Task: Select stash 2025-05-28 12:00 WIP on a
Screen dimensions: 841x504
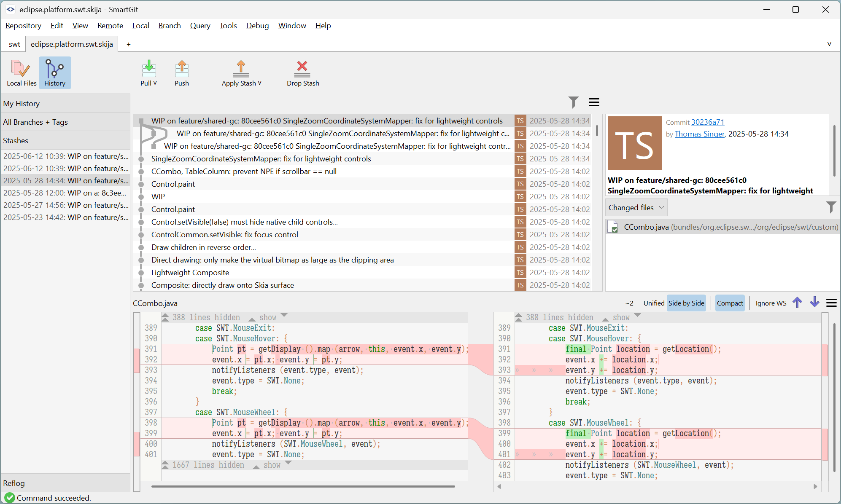Action: (x=65, y=193)
